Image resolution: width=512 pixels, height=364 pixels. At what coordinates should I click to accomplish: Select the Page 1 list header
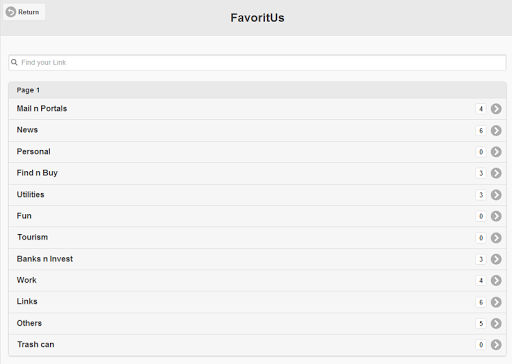point(257,90)
